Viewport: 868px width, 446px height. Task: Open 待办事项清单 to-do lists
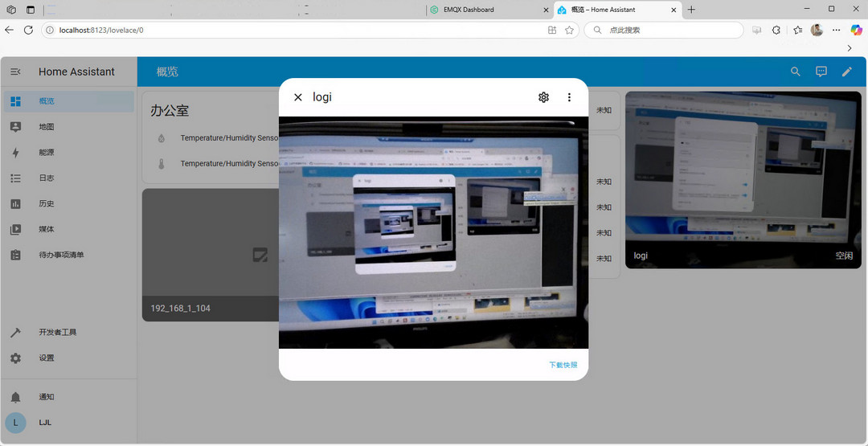coord(61,256)
